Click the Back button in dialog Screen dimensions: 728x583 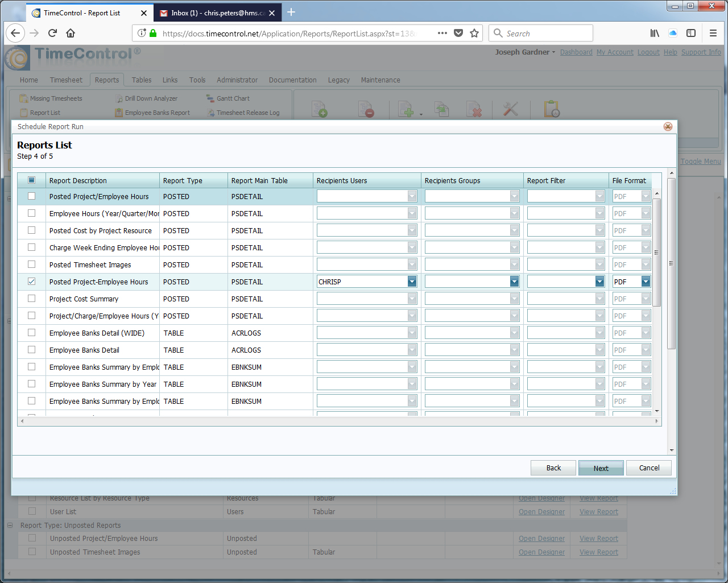(553, 468)
